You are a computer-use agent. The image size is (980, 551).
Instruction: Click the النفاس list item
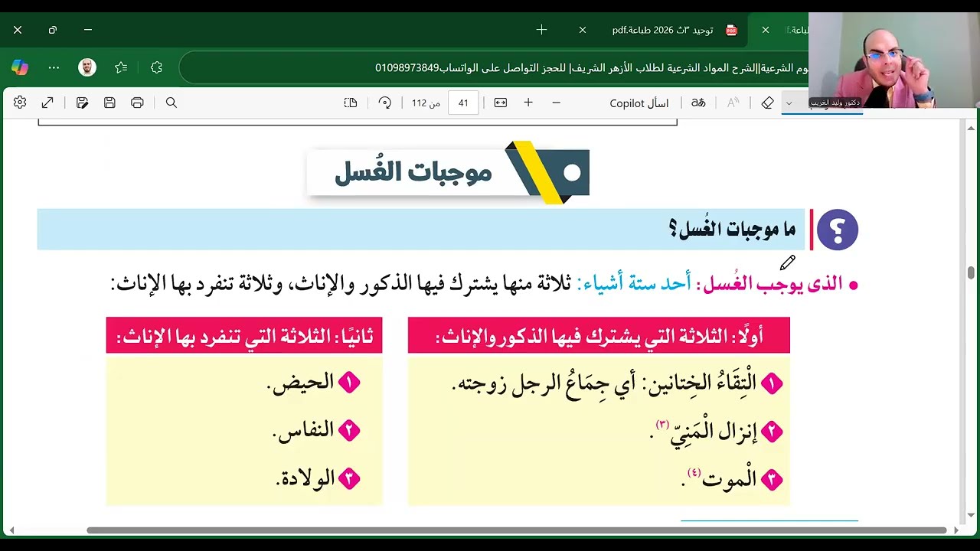tap(316, 430)
